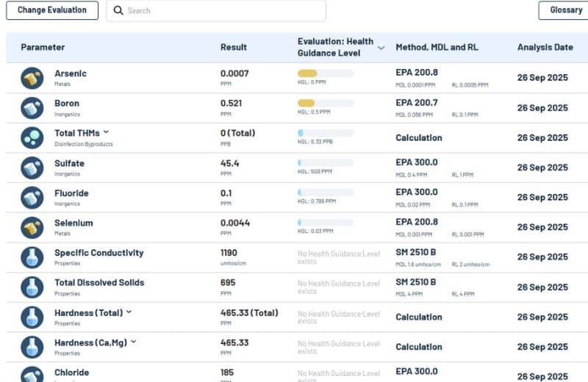Viewport: 588px width, 382px height.
Task: Open the Evaluation Health Guidance Level dropdown
Action: 381,48
